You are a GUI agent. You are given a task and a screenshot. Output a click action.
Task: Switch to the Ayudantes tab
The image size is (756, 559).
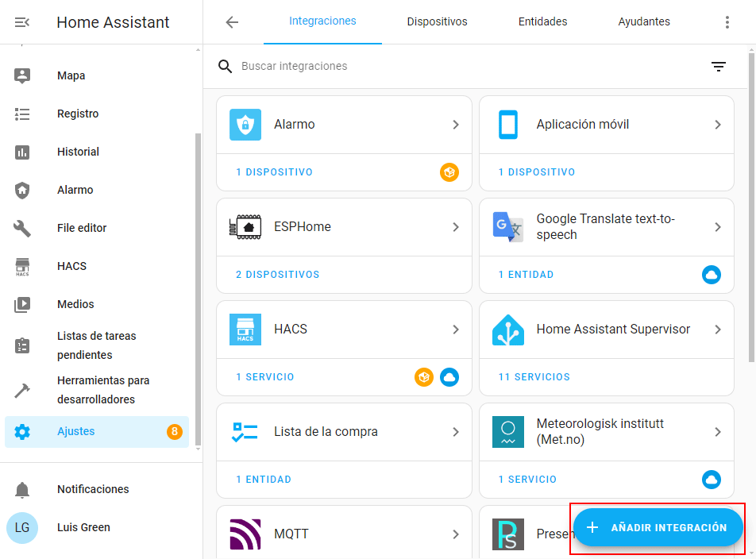(644, 22)
